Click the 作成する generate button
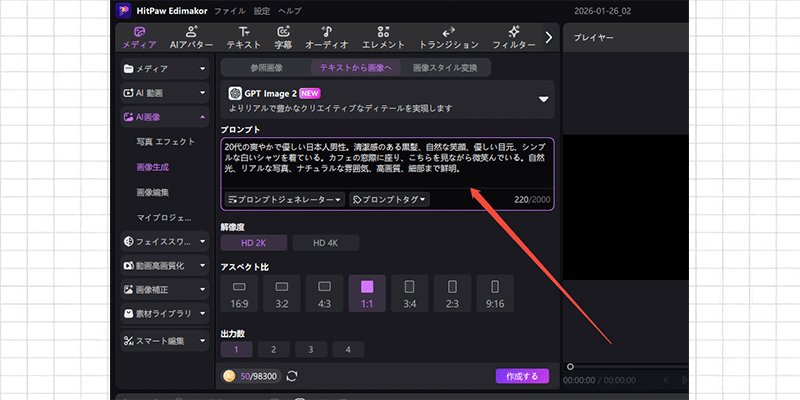The image size is (800, 400). coord(522,377)
